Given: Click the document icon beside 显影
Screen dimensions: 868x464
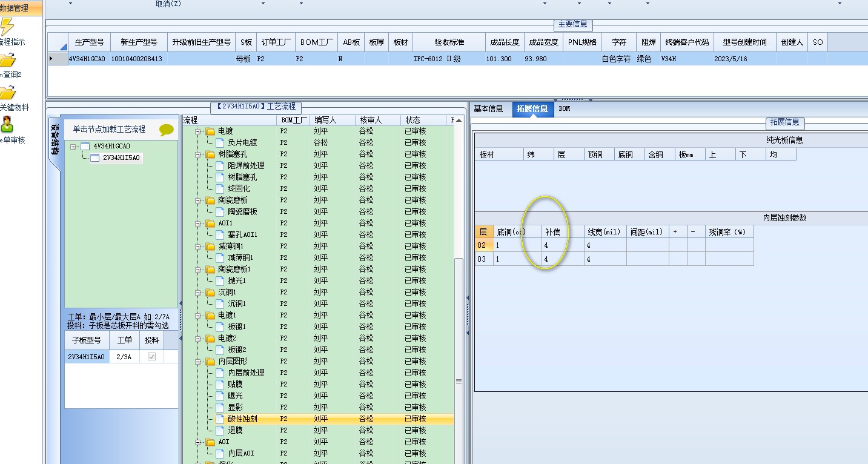Looking at the screenshot, I should pos(220,408).
